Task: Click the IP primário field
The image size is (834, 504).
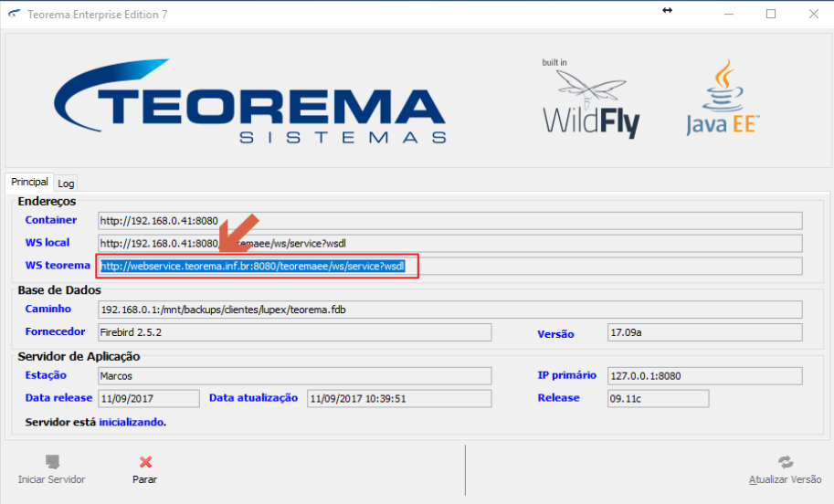Action: (705, 376)
